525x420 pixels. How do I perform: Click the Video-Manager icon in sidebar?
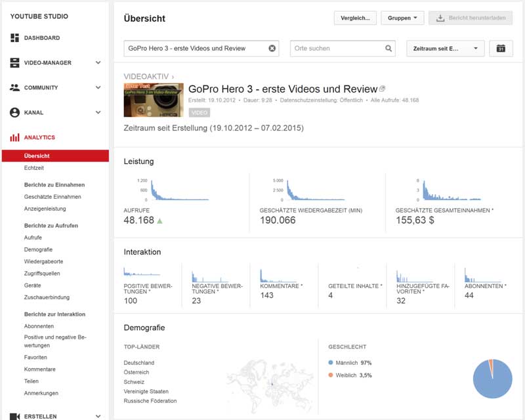[x=14, y=62]
